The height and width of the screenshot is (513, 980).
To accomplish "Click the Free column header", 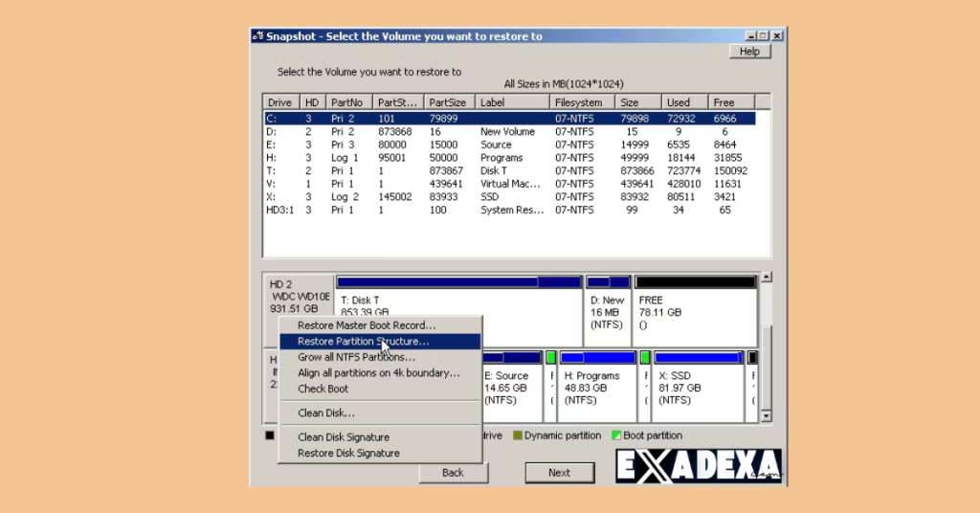I will [x=731, y=102].
